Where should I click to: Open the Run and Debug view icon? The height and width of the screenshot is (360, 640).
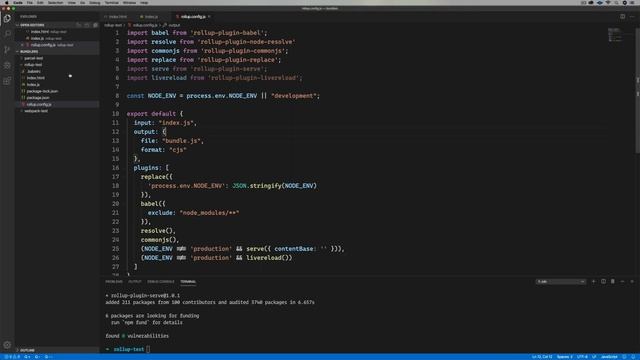coord(7,65)
